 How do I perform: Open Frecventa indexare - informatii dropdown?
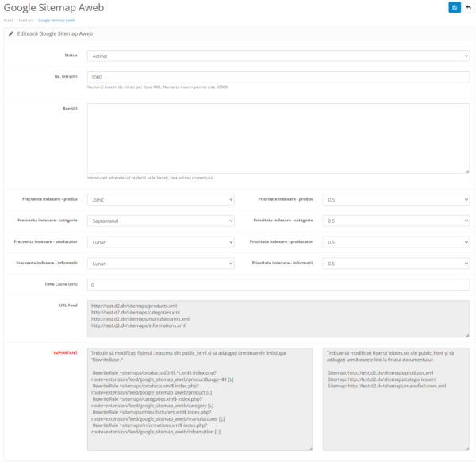click(x=160, y=264)
